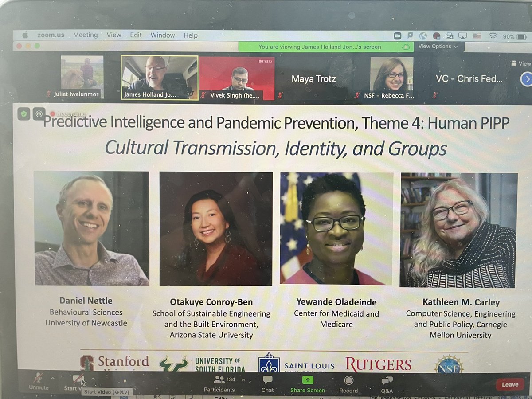The image size is (532, 399).
Task: Select the VC - Chris Fed participant tile
Action: (x=469, y=79)
